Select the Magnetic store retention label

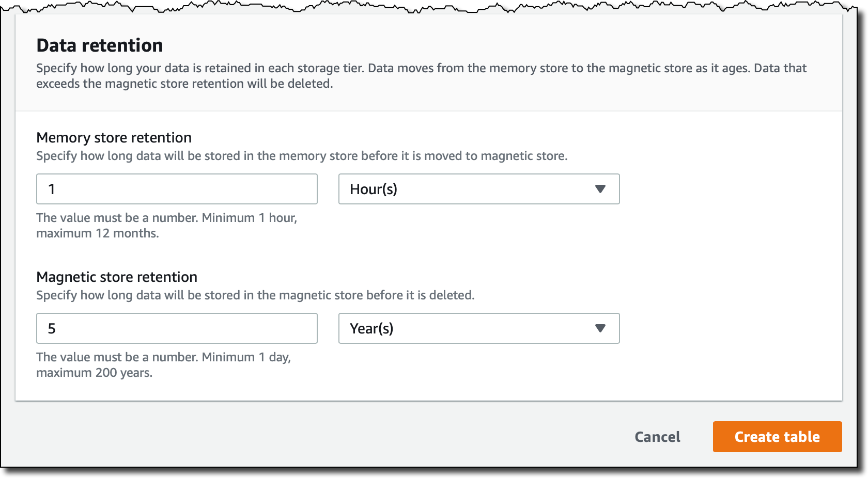(117, 277)
